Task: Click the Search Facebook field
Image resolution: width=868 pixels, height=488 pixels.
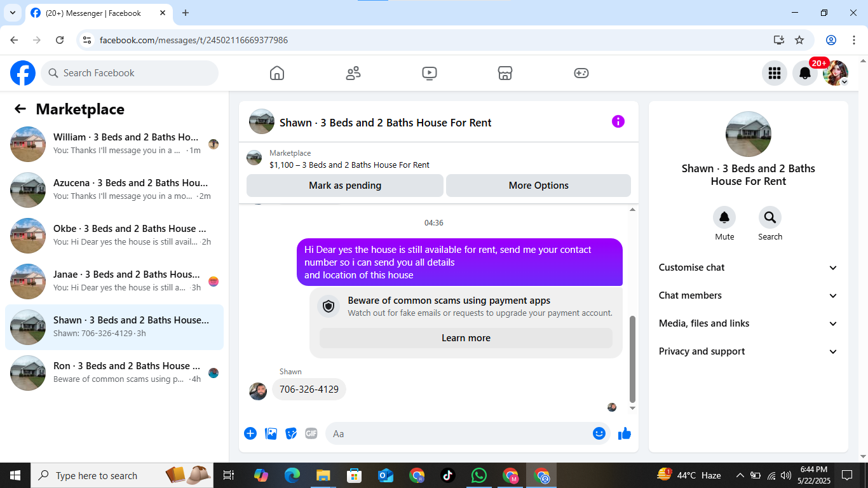Action: click(130, 73)
